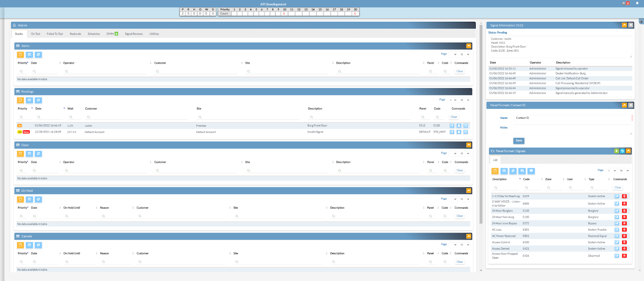
Task: Click the star icon in top right
Action: pos(637,3)
